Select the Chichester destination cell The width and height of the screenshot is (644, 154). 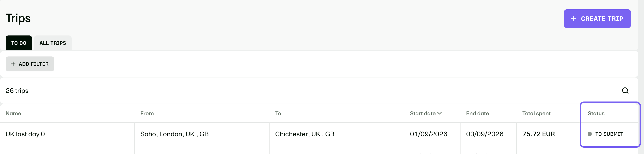pyautogui.click(x=304, y=134)
